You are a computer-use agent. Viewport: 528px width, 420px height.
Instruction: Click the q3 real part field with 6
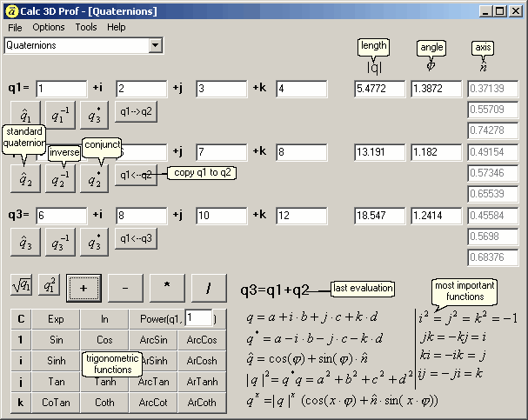point(61,216)
